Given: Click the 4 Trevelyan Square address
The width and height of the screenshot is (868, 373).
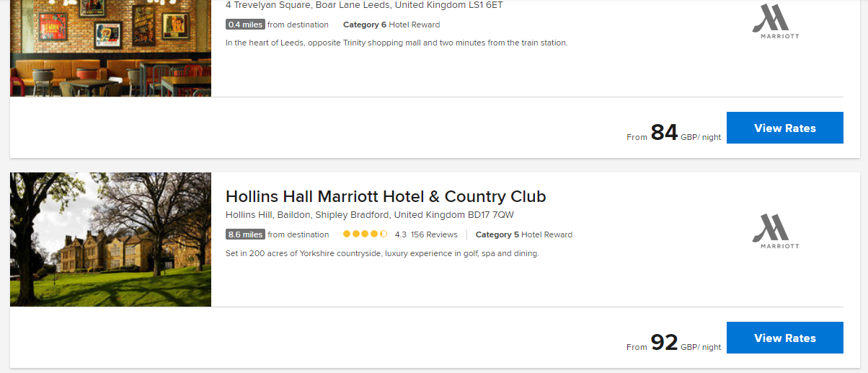Looking at the screenshot, I should [364, 5].
